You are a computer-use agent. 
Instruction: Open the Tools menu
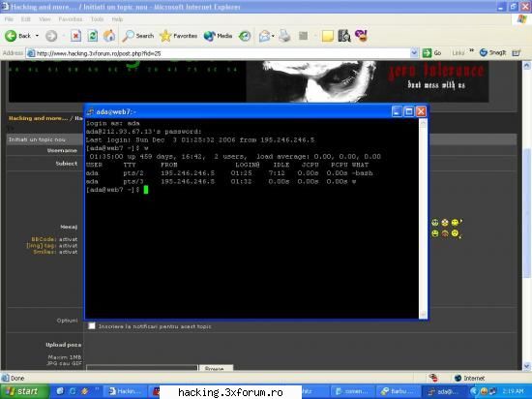(x=97, y=19)
